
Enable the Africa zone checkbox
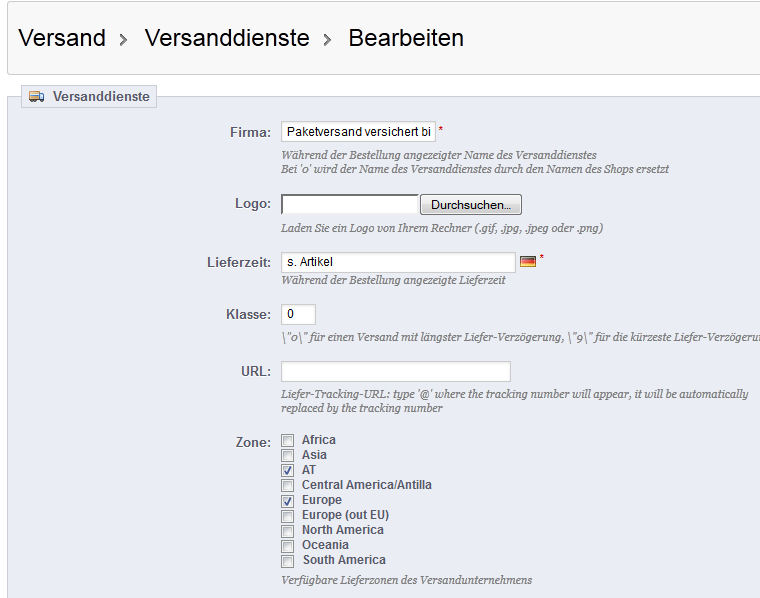point(288,440)
